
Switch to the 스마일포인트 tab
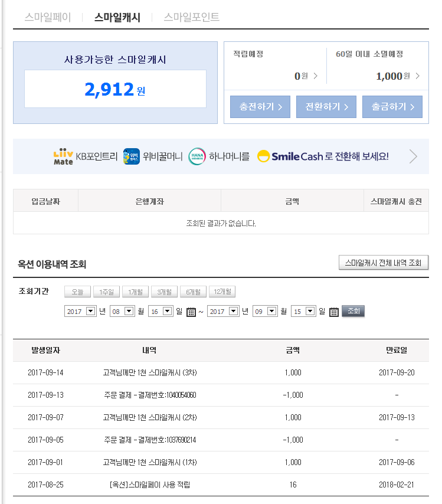pyautogui.click(x=192, y=18)
